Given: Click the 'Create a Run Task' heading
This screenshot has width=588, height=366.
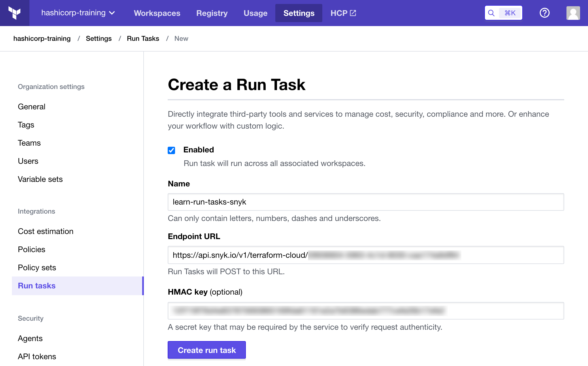Looking at the screenshot, I should click(237, 84).
